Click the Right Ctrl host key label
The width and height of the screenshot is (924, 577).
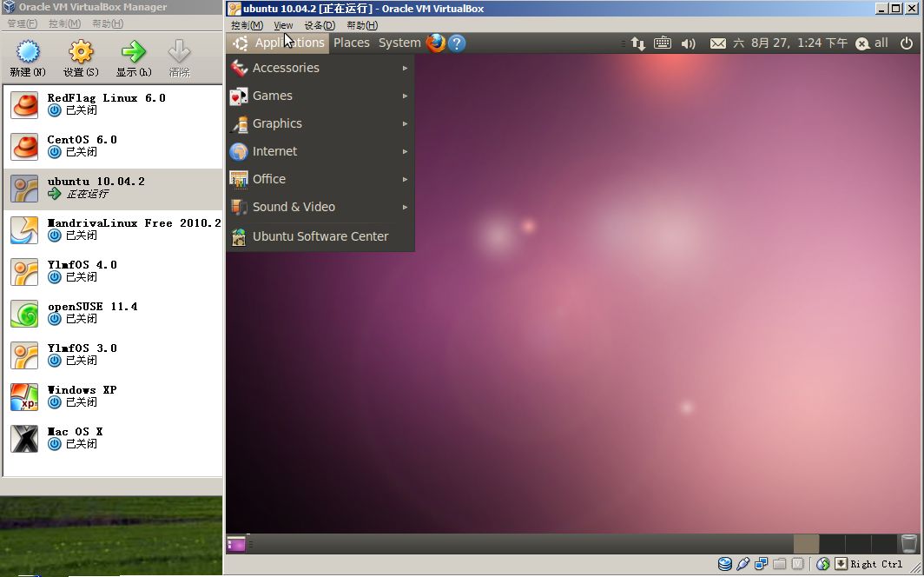876,564
